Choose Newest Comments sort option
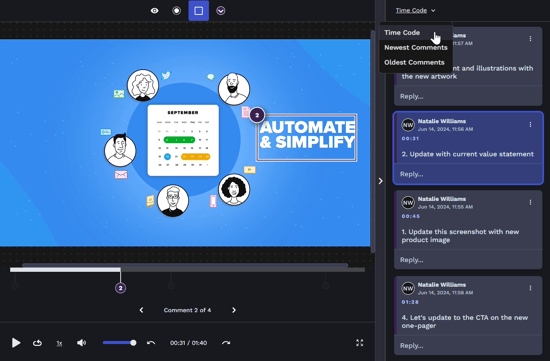The image size is (550, 361). tap(416, 47)
